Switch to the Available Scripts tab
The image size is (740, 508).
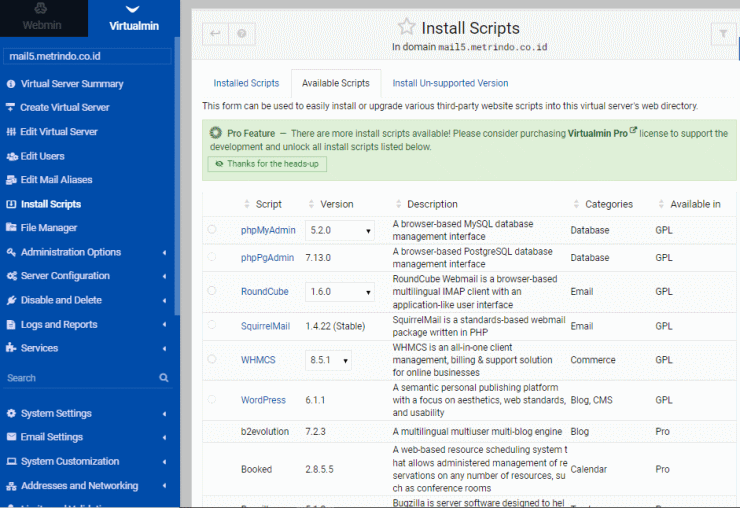click(x=336, y=83)
